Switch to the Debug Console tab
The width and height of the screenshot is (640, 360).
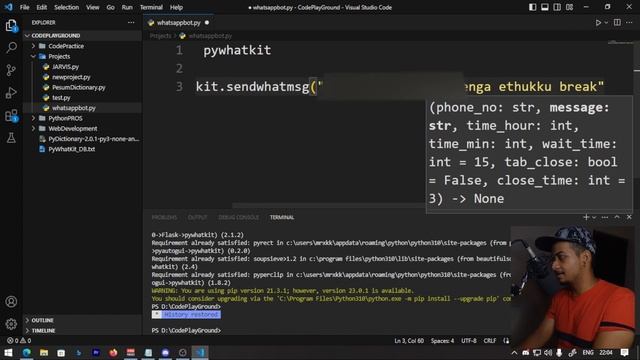tap(238, 218)
